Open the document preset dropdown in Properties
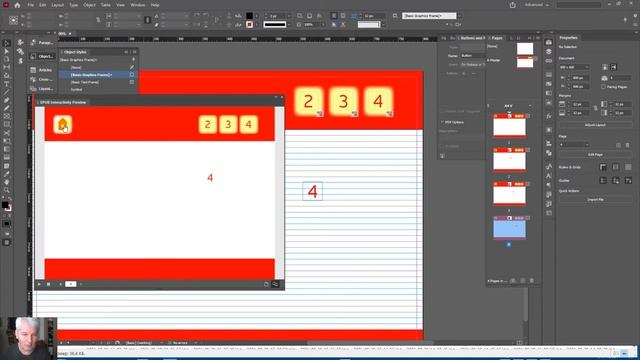 coord(574,67)
